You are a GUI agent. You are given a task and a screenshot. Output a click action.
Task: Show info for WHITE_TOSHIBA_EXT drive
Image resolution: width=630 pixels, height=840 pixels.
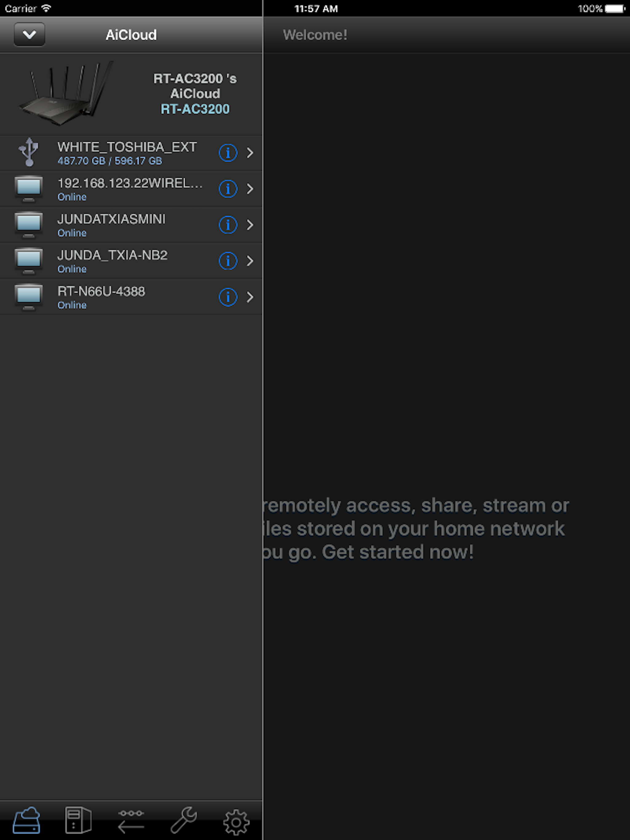point(228,153)
